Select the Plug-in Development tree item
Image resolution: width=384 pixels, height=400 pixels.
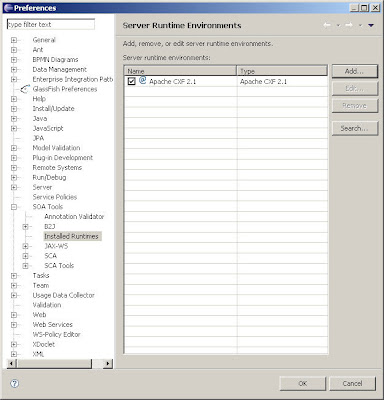click(63, 158)
